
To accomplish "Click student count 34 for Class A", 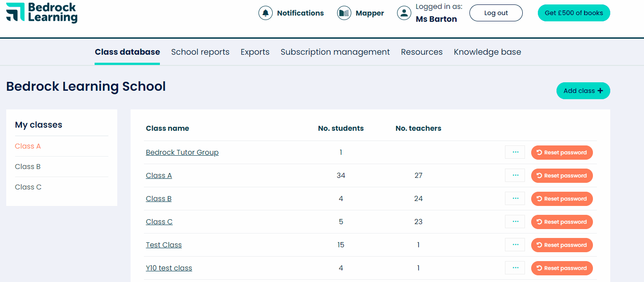I will pyautogui.click(x=341, y=176).
